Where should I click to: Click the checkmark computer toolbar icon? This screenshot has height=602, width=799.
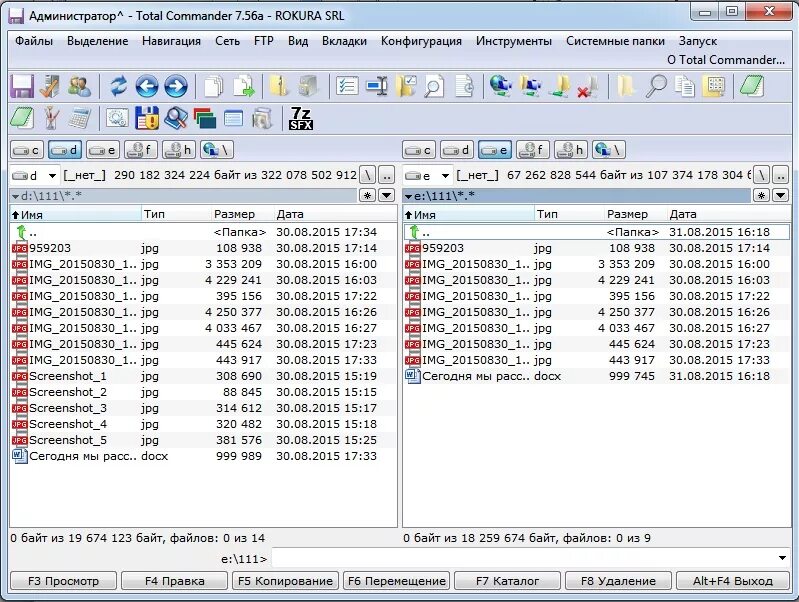(x=50, y=86)
